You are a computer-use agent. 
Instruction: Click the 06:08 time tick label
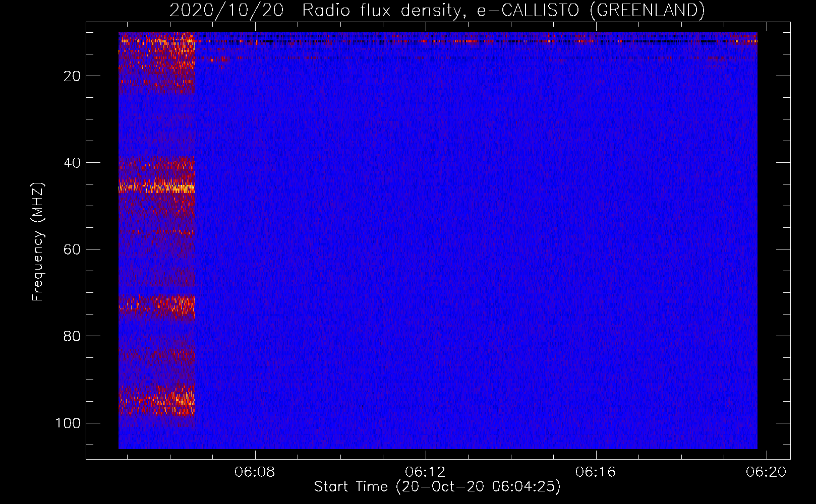click(x=255, y=472)
